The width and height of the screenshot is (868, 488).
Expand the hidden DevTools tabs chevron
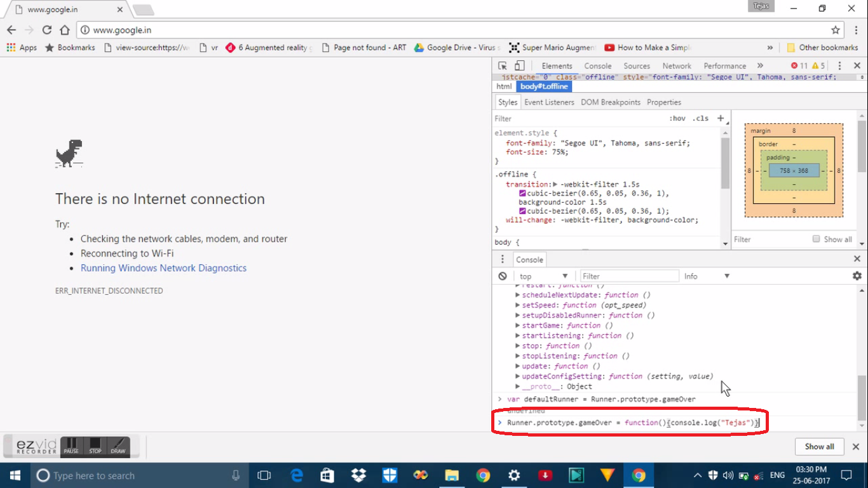click(x=760, y=66)
